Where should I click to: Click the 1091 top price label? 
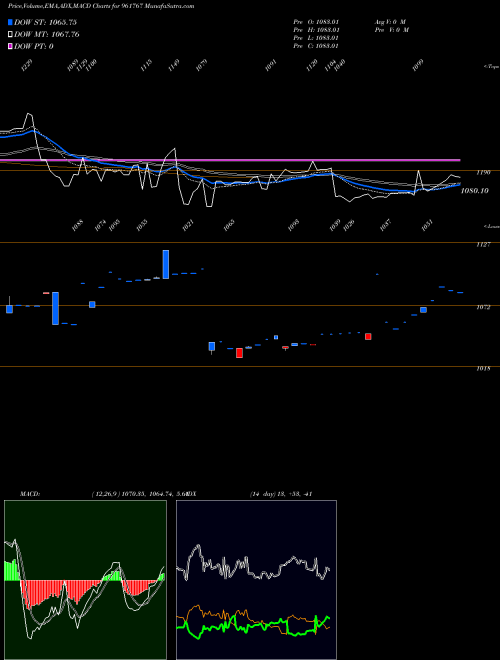[271, 65]
